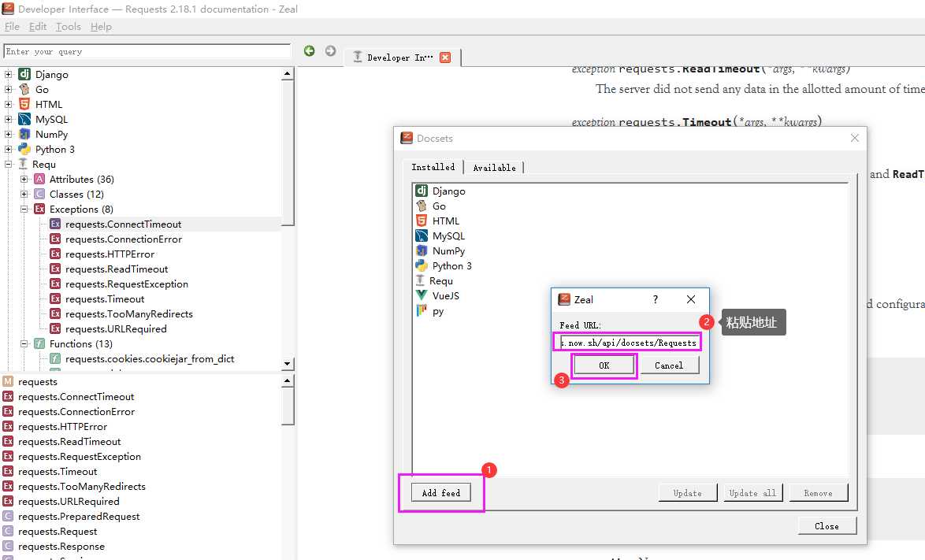Image resolution: width=925 pixels, height=560 pixels.
Task: Click the Update button in Docsets
Action: 687,493
